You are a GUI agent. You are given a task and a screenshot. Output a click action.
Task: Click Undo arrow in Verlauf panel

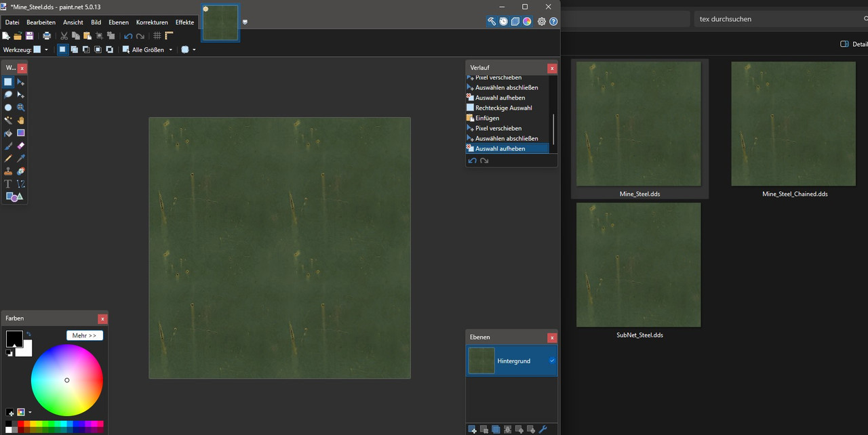[473, 161]
